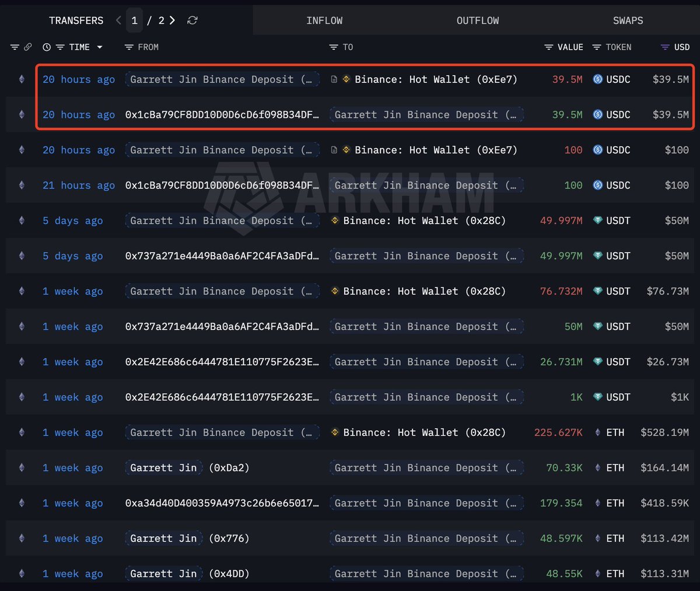Click the page number 1 field
This screenshot has width=700, height=591.
pos(135,20)
